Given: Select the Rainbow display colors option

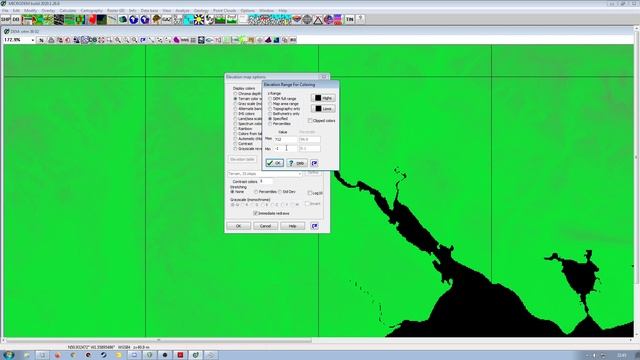Looking at the screenshot, I should (x=235, y=129).
